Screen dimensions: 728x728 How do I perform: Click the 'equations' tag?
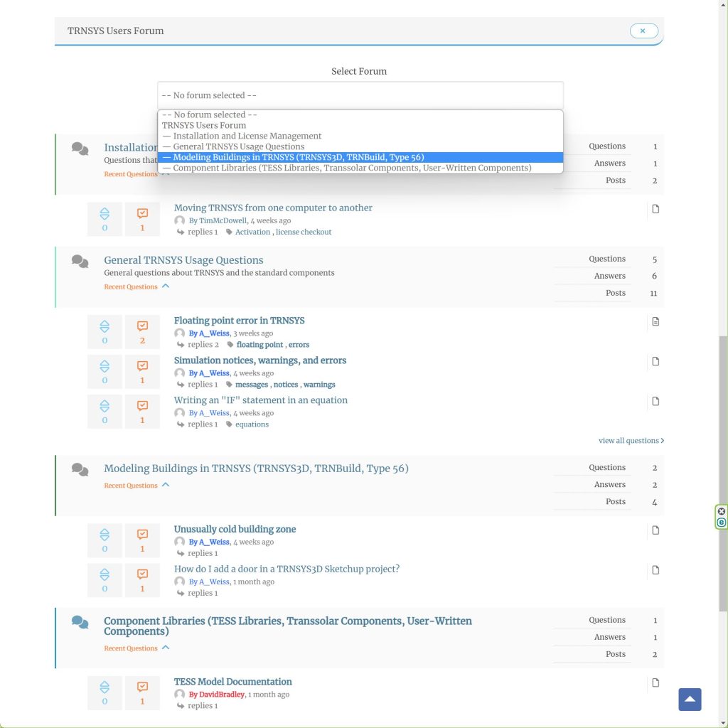252,424
